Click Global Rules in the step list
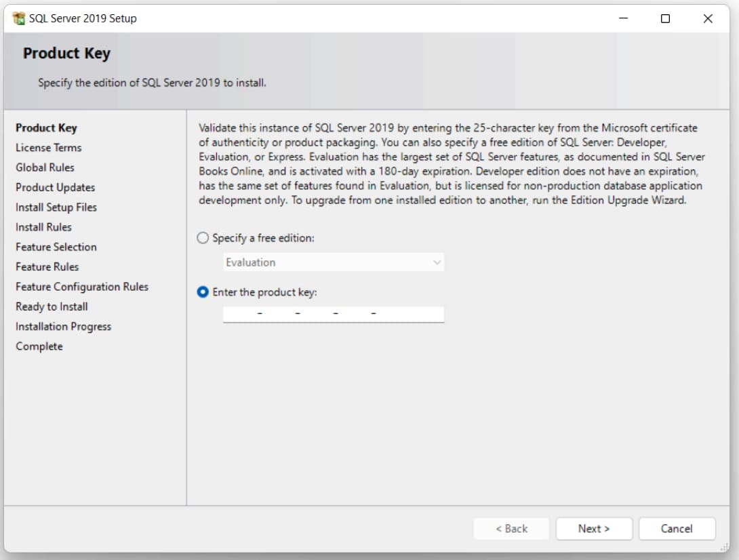Screen dimensions: 739x560 click(x=45, y=167)
